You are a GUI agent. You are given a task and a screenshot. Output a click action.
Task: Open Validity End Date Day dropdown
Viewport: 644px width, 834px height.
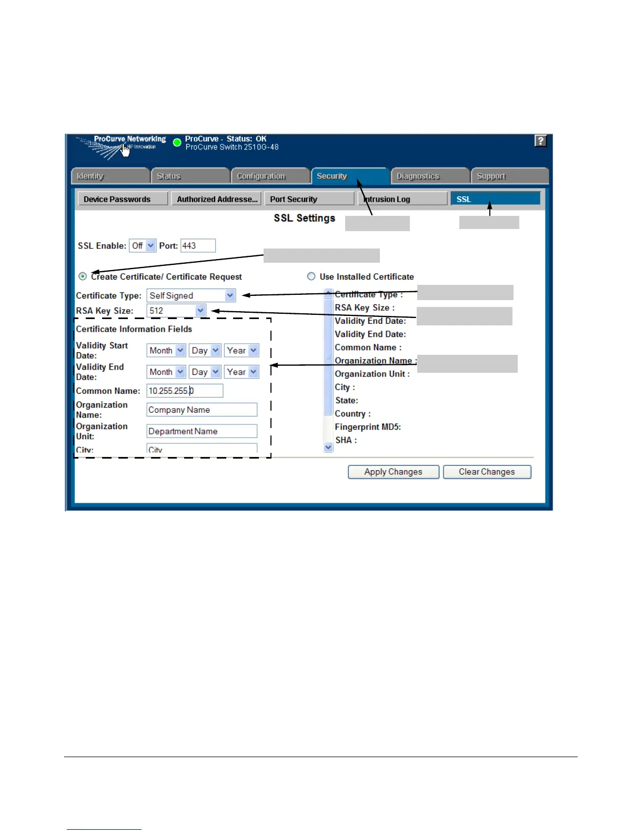point(205,372)
